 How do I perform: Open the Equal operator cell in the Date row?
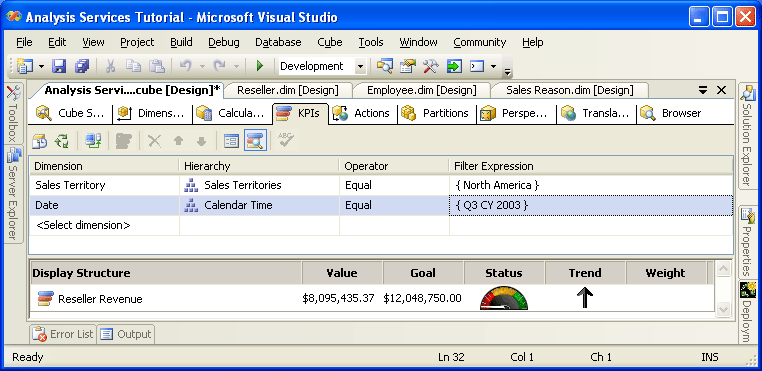tap(394, 205)
